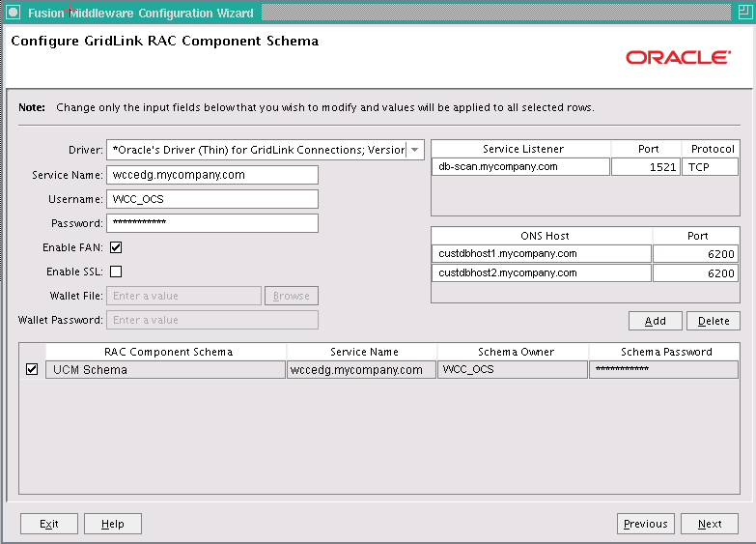The image size is (756, 544).
Task: Select the custdbhost1.mycompany.com ONS host cell
Action: (542, 253)
